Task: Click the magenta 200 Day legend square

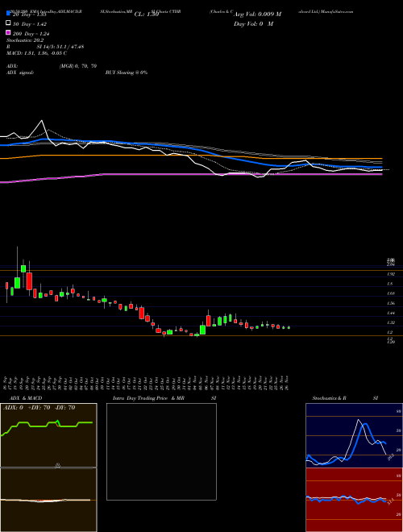Action: coord(8,32)
